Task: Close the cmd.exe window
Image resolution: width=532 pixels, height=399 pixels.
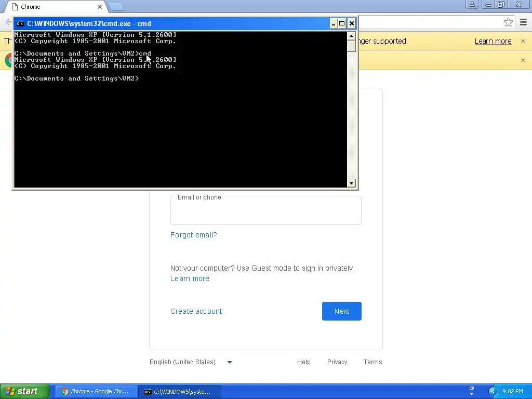Action: tap(352, 24)
